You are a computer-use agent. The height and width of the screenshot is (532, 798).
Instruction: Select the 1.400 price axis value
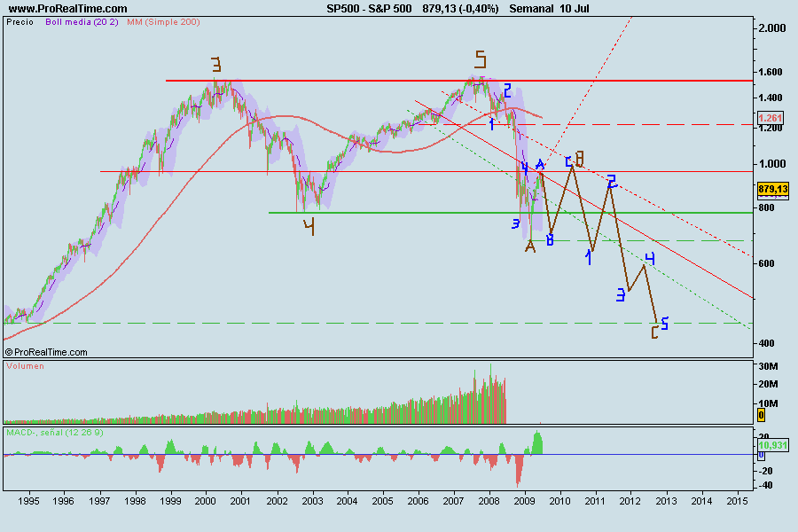point(771,98)
